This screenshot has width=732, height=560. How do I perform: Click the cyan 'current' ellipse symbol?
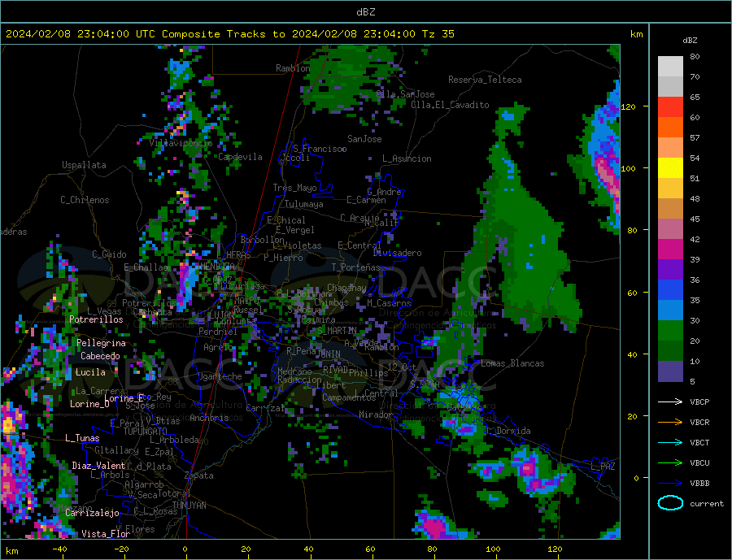pyautogui.click(x=670, y=503)
